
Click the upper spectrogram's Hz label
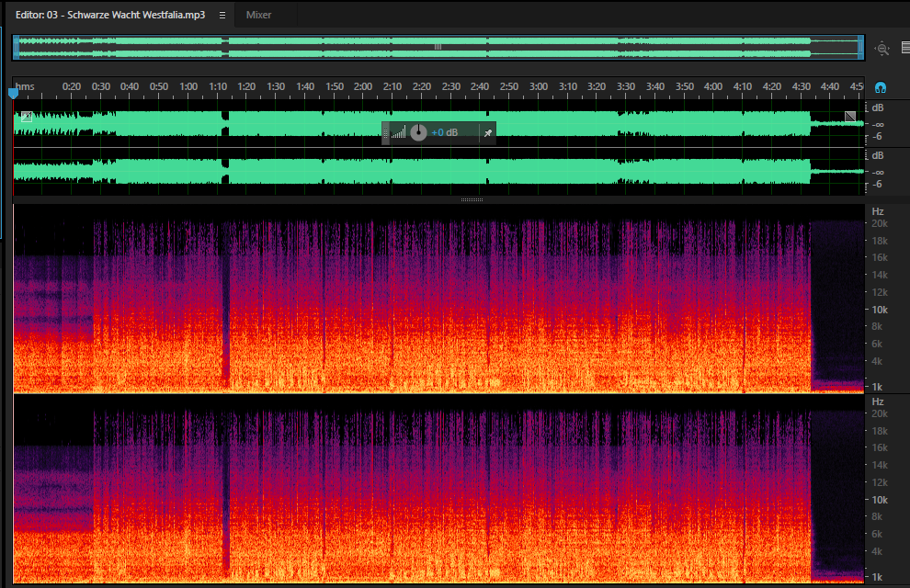pos(878,211)
